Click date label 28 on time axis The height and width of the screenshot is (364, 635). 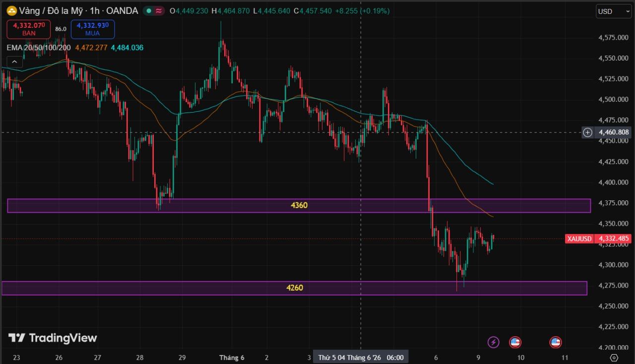click(140, 358)
